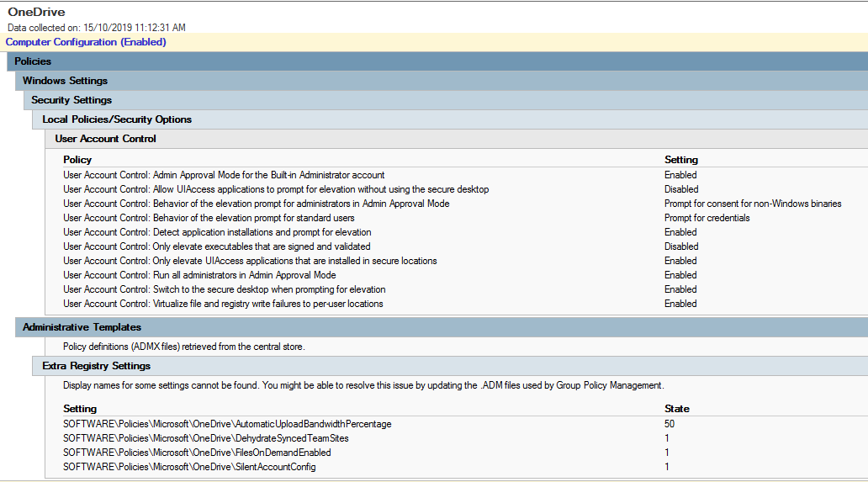This screenshot has height=482, width=868.
Task: Select Only elevate signed and validated executables policy
Action: 217,246
